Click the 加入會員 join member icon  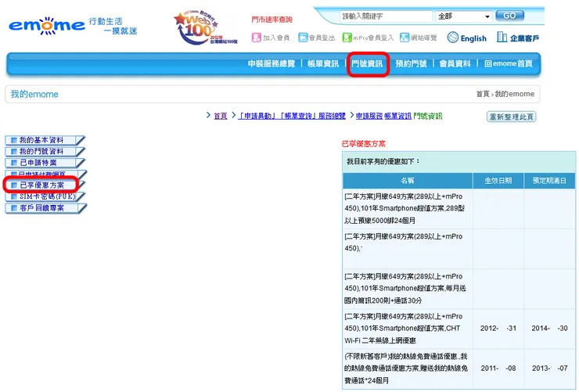pos(257,38)
